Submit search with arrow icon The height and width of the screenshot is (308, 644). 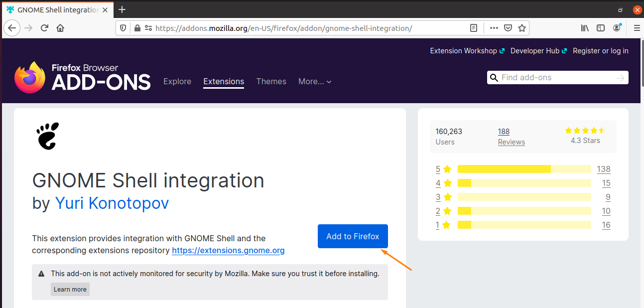coord(620,78)
